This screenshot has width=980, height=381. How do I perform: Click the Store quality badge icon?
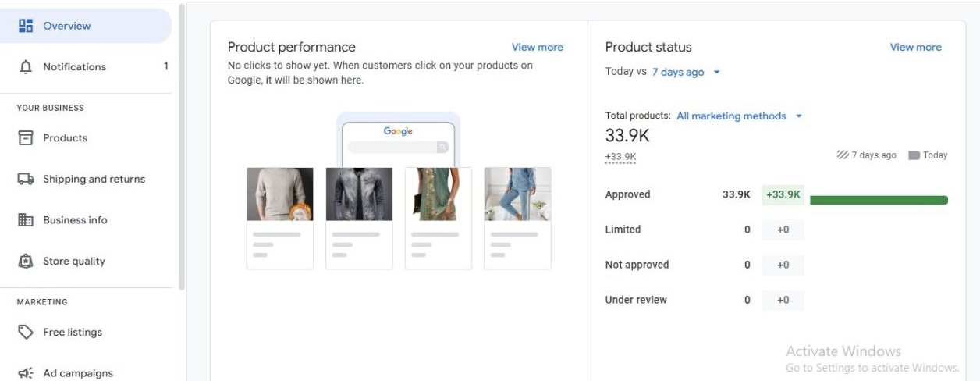coord(26,261)
